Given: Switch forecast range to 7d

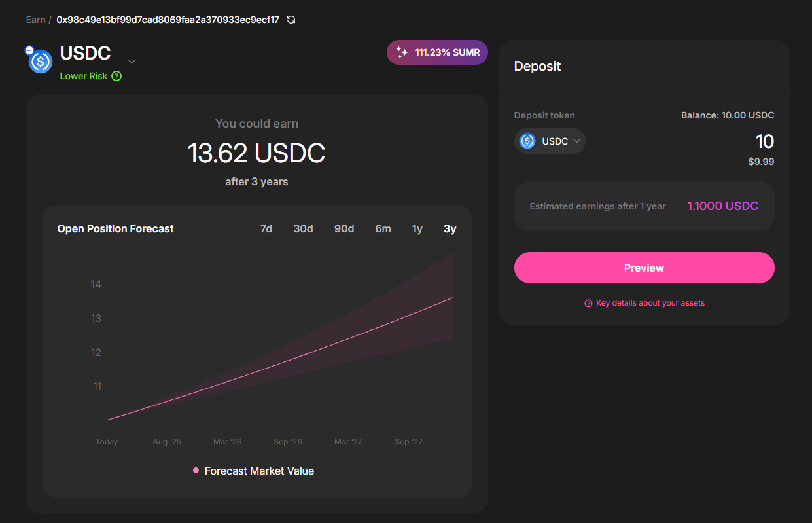Looking at the screenshot, I should pos(266,228).
